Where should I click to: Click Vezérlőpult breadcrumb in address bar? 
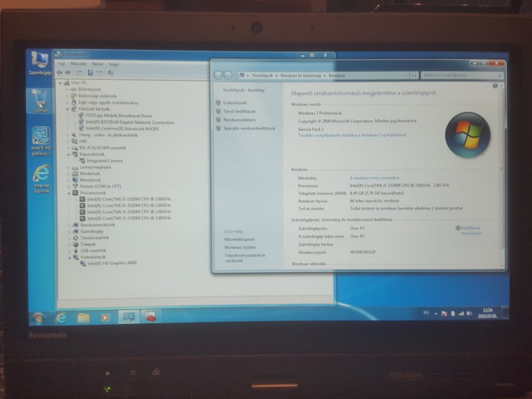[262, 76]
